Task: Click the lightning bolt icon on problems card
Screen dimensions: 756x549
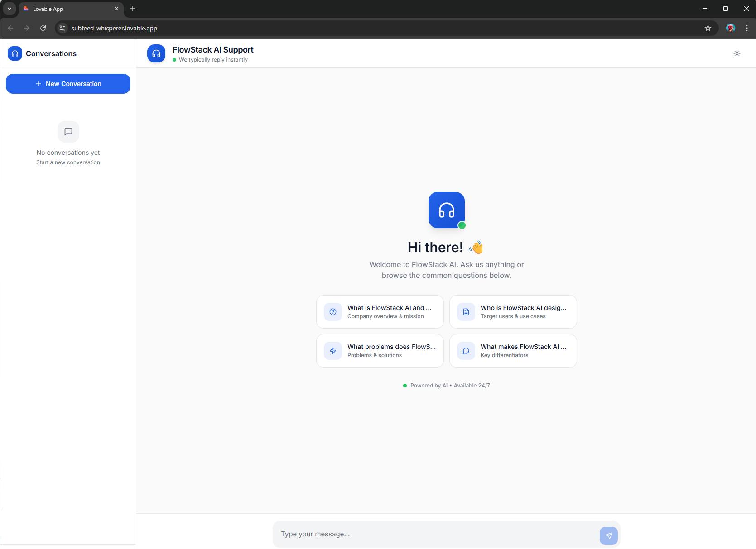Action: tap(333, 351)
